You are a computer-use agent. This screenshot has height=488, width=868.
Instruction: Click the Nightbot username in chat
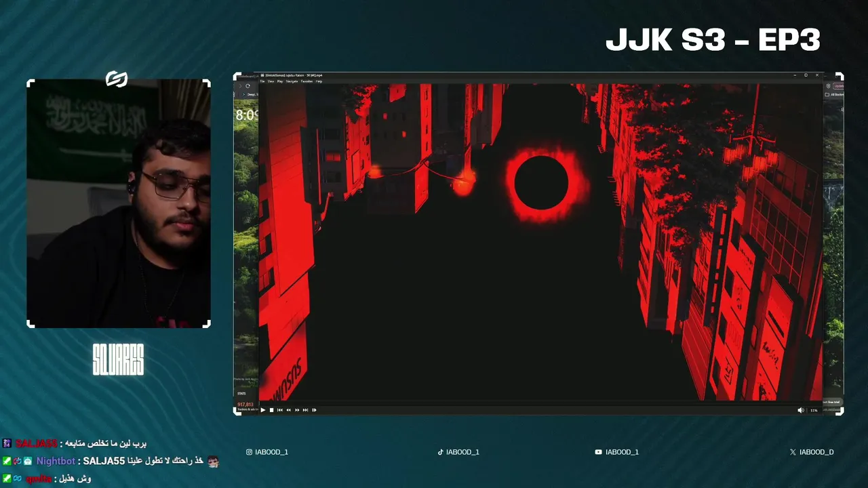point(56,461)
